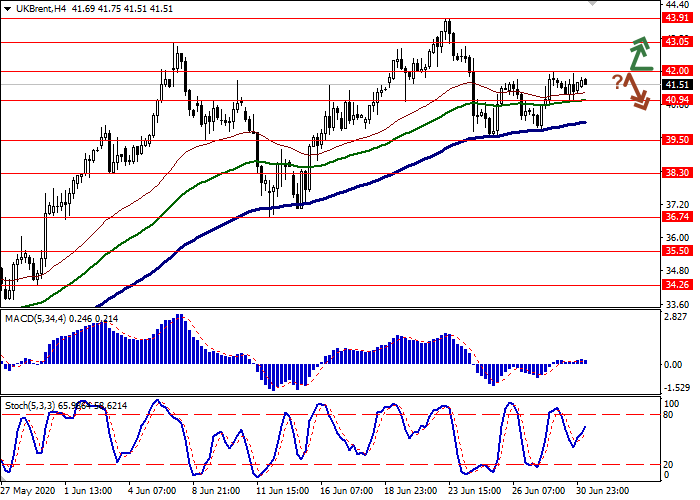The width and height of the screenshot is (700, 500).
Task: Click the 39.50 price level label
Action: (678, 140)
